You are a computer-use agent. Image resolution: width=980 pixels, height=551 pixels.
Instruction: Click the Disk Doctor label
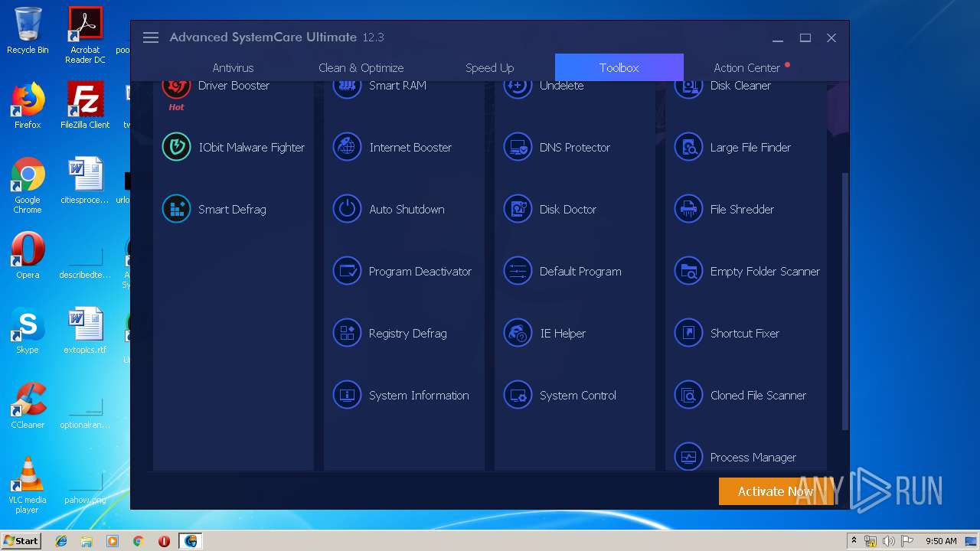coord(567,209)
